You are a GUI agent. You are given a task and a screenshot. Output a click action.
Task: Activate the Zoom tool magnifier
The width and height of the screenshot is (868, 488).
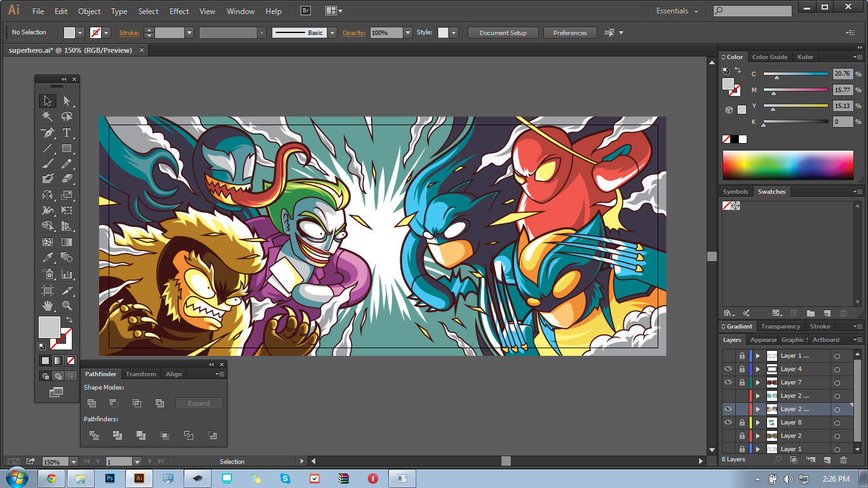coord(67,306)
